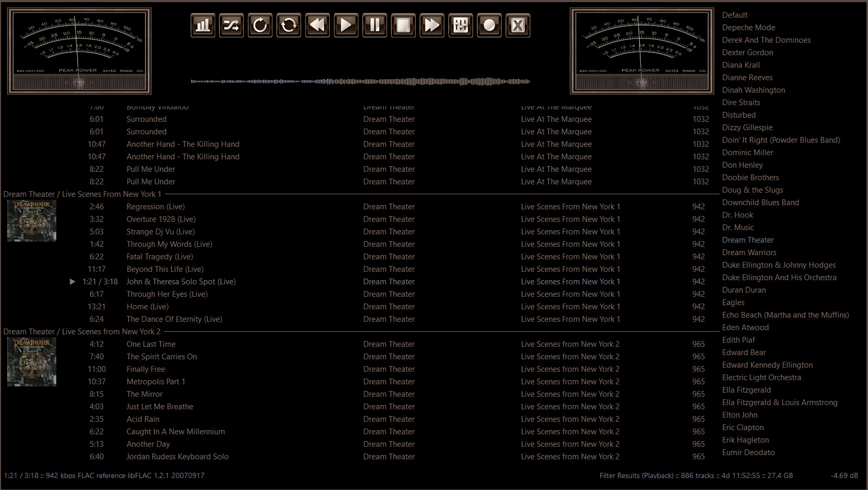Click the right peak power VU meter

coord(642,51)
